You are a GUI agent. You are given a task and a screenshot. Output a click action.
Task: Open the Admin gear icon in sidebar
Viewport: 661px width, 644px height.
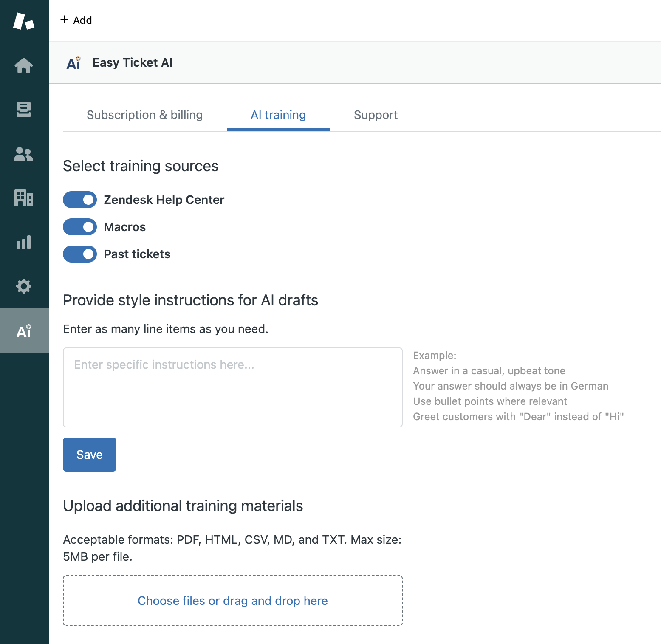pyautogui.click(x=24, y=286)
